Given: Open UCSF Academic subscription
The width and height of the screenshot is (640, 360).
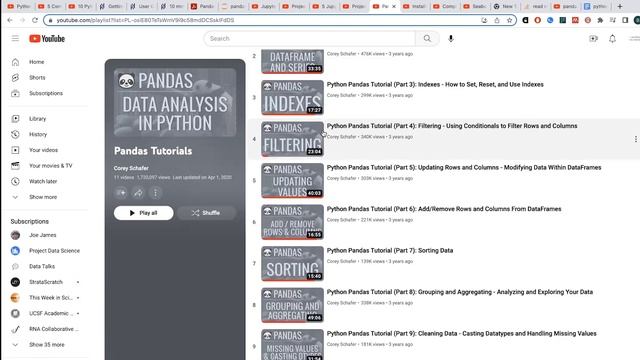Looking at the screenshot, I should pyautogui.click(x=51, y=313).
